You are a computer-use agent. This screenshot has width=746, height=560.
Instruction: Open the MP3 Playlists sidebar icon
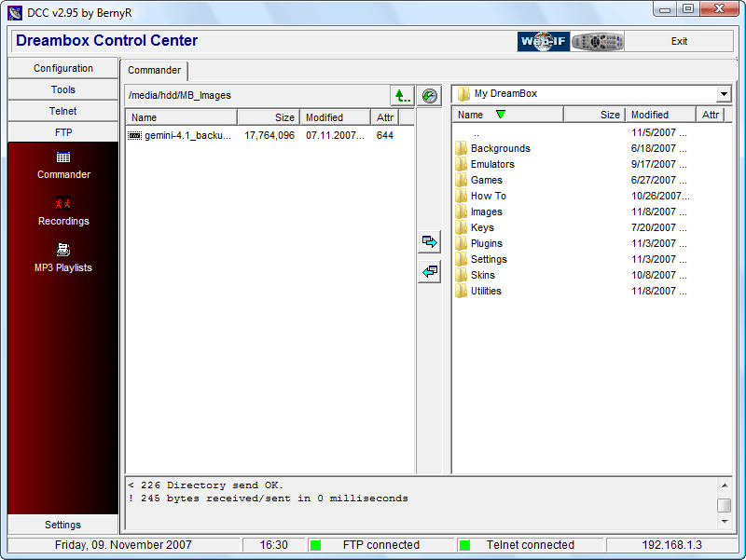(63, 250)
